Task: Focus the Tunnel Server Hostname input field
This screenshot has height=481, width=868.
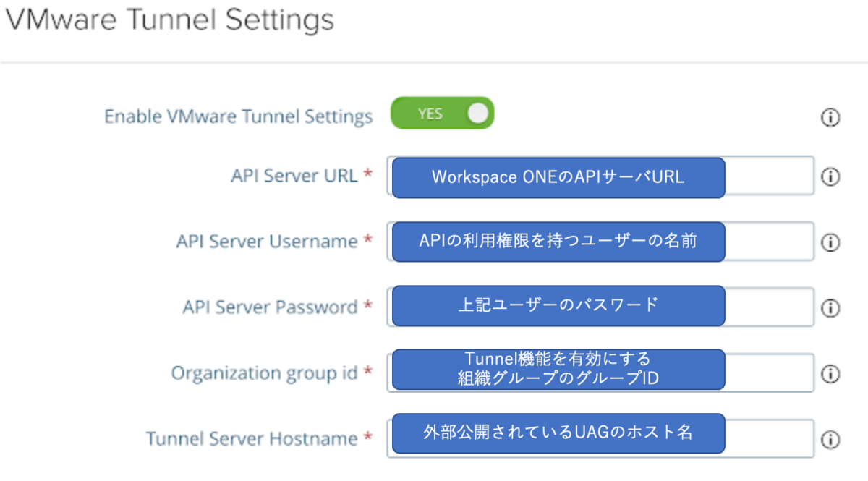Action: (x=600, y=438)
